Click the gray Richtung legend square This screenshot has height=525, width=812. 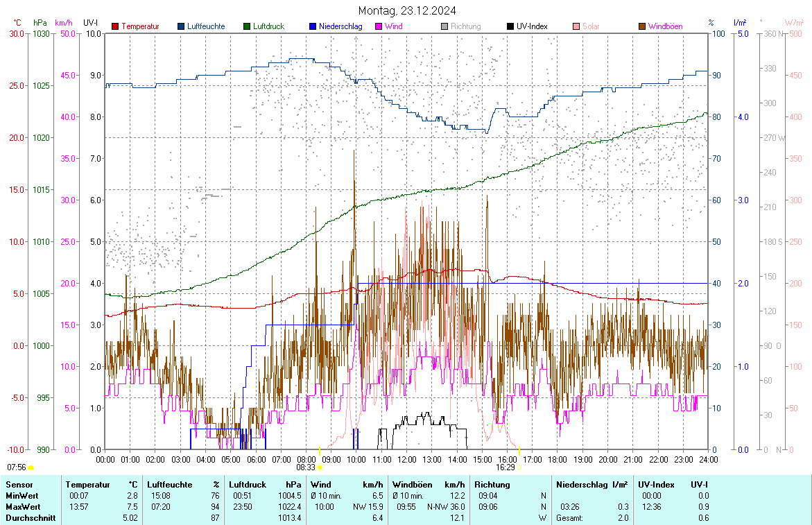[x=444, y=26]
